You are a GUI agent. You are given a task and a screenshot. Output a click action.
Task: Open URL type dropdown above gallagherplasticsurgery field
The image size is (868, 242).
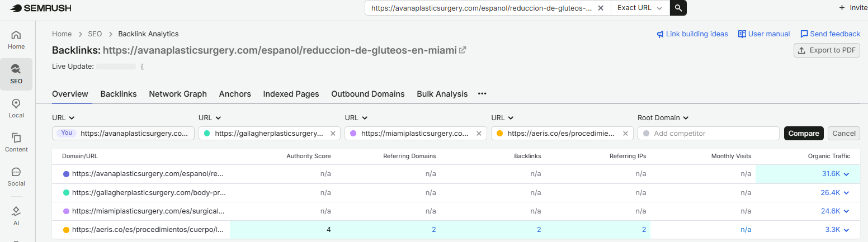click(x=210, y=118)
